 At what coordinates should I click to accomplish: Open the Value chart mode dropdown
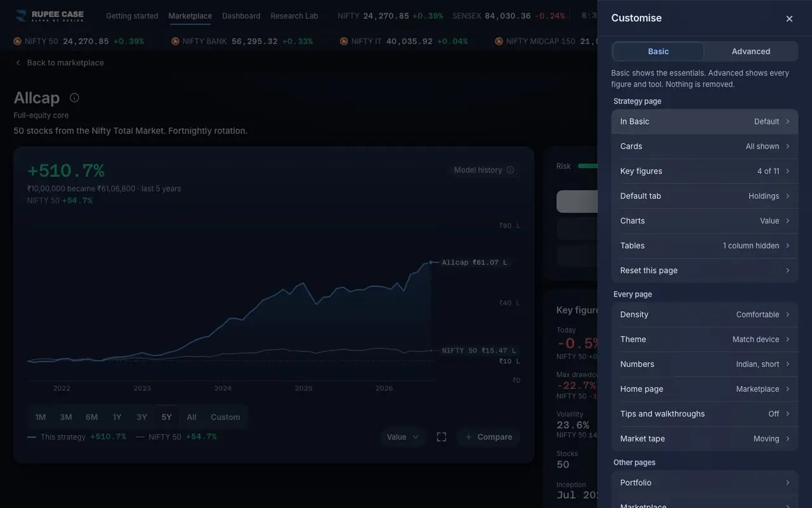(403, 437)
